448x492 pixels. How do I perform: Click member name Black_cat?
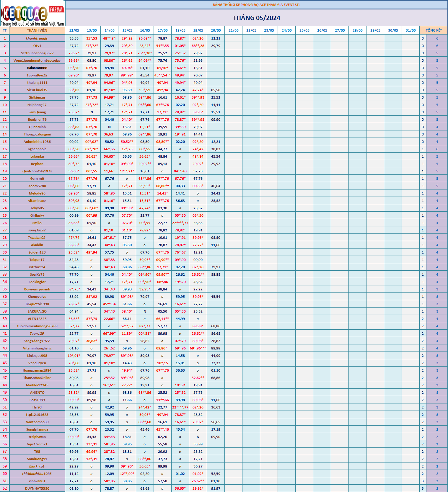click(37, 466)
